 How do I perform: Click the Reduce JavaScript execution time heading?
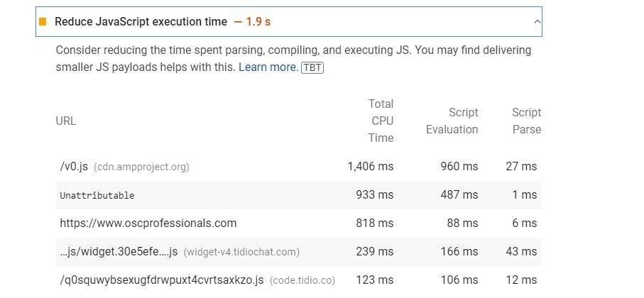point(141,22)
